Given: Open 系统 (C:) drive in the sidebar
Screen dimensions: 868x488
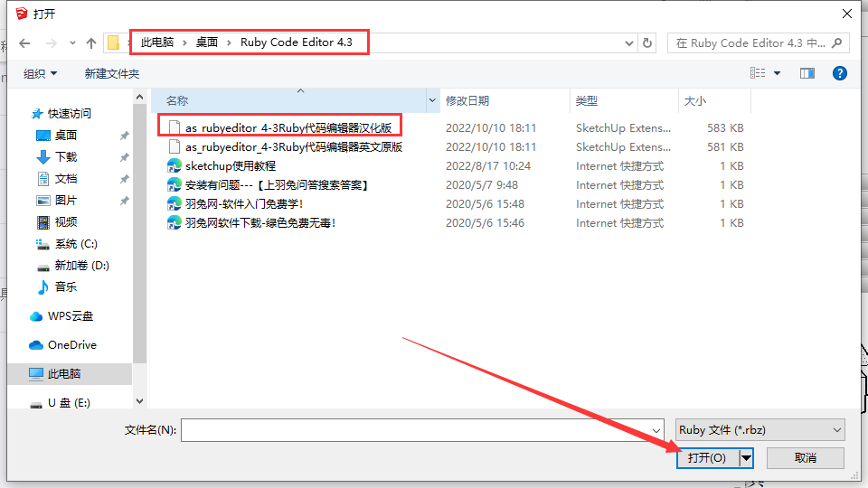Looking at the screenshot, I should point(76,243).
